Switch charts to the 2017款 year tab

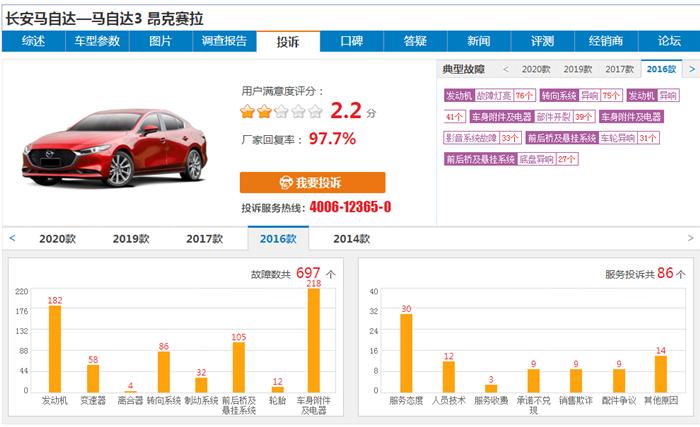click(x=204, y=239)
